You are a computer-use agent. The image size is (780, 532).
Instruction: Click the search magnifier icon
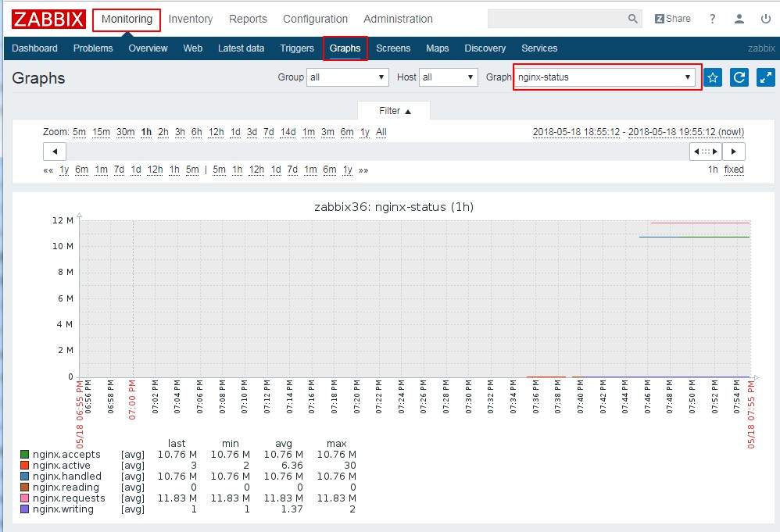(633, 19)
